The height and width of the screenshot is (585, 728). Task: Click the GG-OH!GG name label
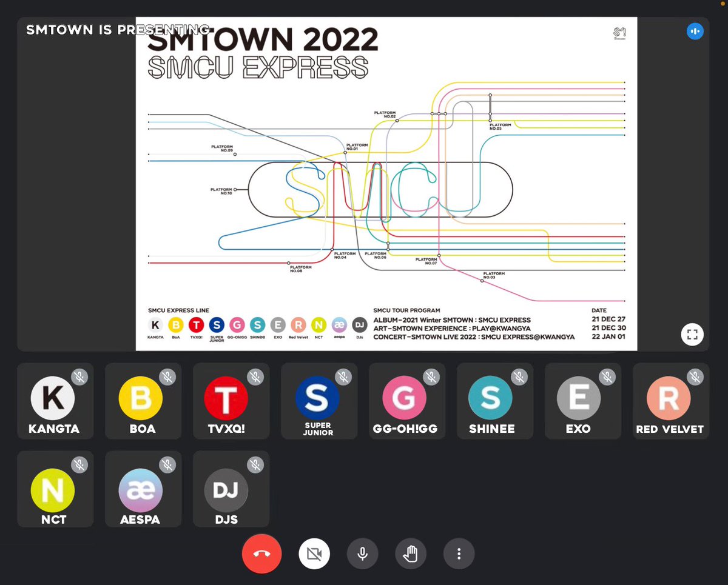[405, 429]
